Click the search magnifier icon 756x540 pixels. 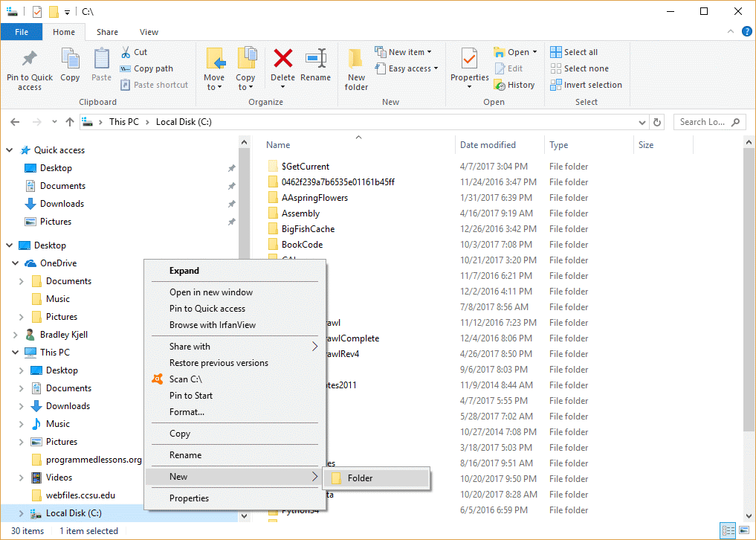tap(736, 122)
